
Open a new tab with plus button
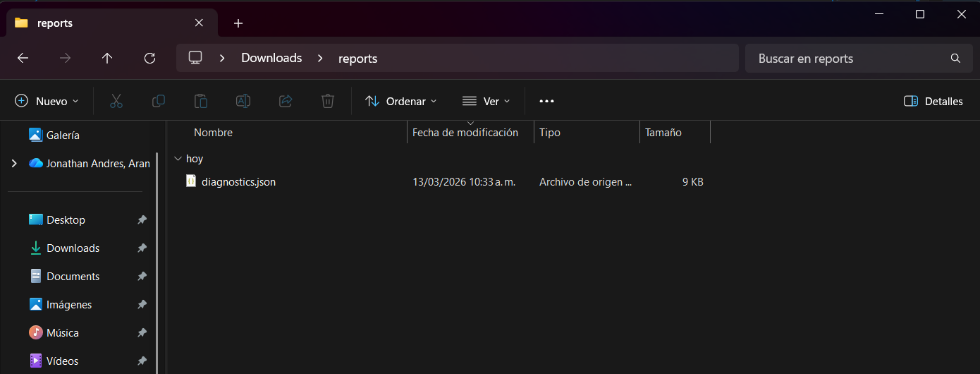(238, 23)
